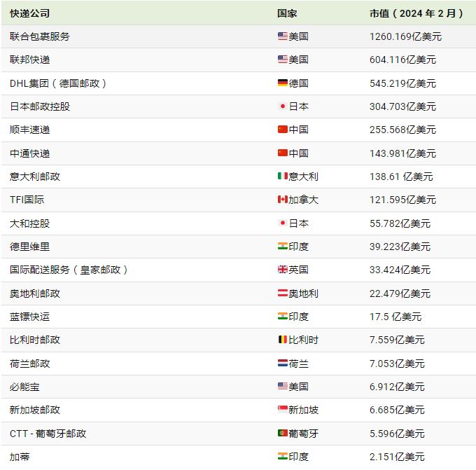
Task: Select company name 中通快递
Action: 29,153
